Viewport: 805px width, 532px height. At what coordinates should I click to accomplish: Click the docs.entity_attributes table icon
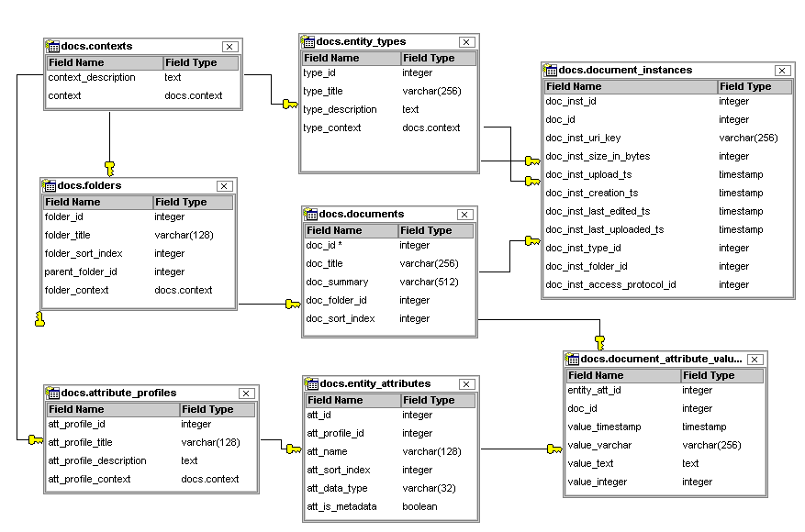coord(313,384)
